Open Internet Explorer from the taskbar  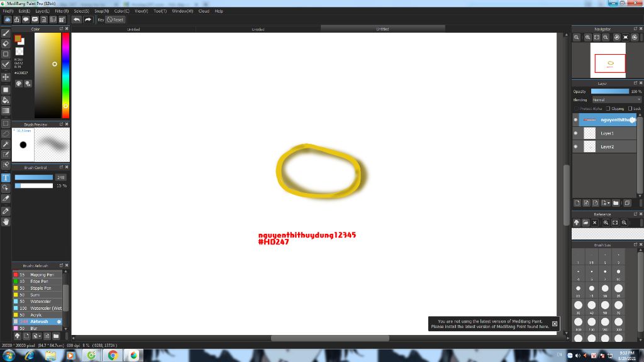[x=29, y=356]
